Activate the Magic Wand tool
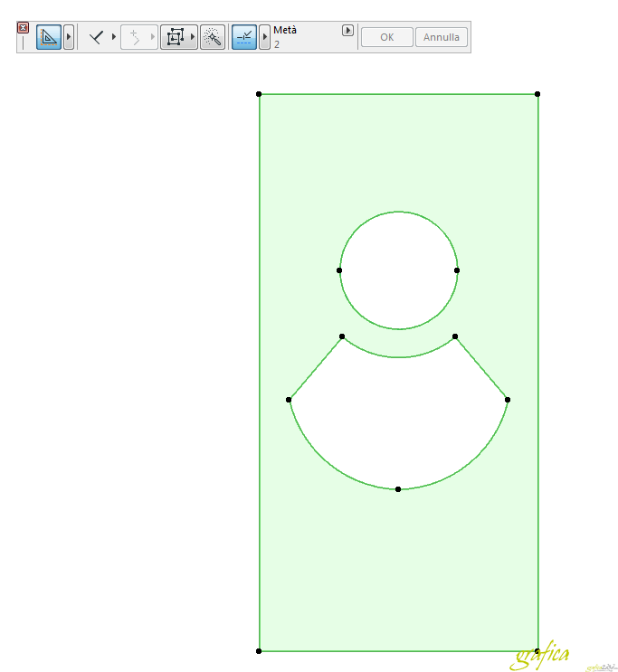618x672 pixels. point(213,37)
